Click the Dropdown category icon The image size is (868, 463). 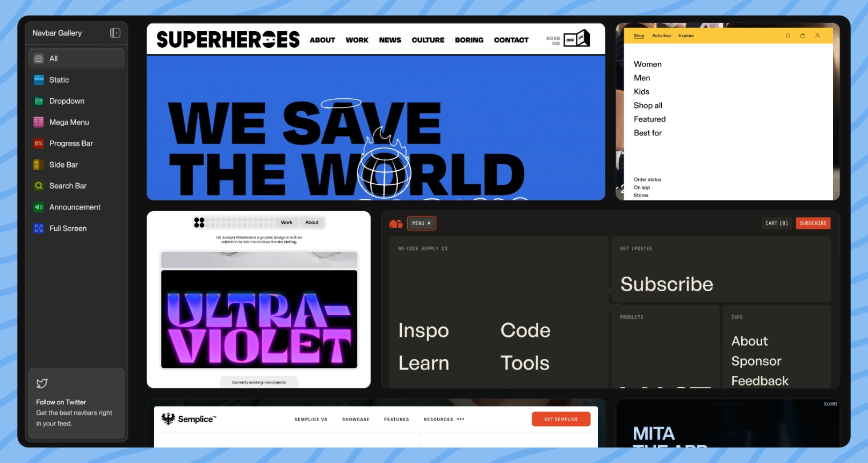coord(39,101)
